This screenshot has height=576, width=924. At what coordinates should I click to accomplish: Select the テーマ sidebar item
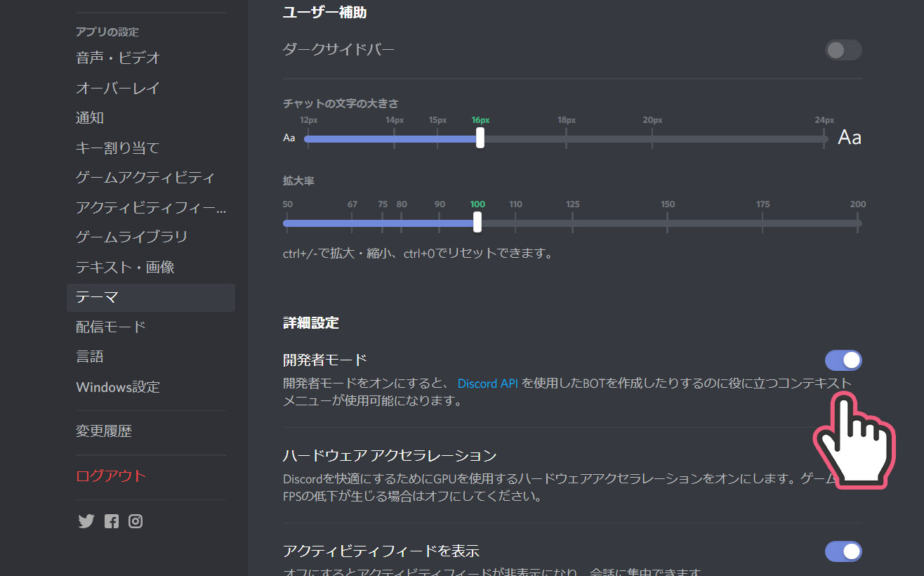click(151, 297)
